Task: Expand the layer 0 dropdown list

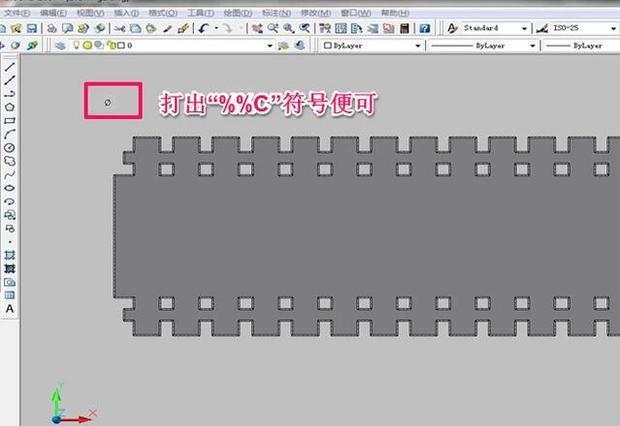Action: [x=270, y=46]
